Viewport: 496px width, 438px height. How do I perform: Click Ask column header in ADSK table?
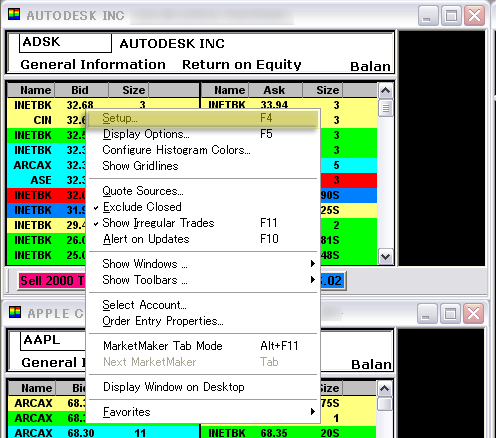tap(275, 90)
